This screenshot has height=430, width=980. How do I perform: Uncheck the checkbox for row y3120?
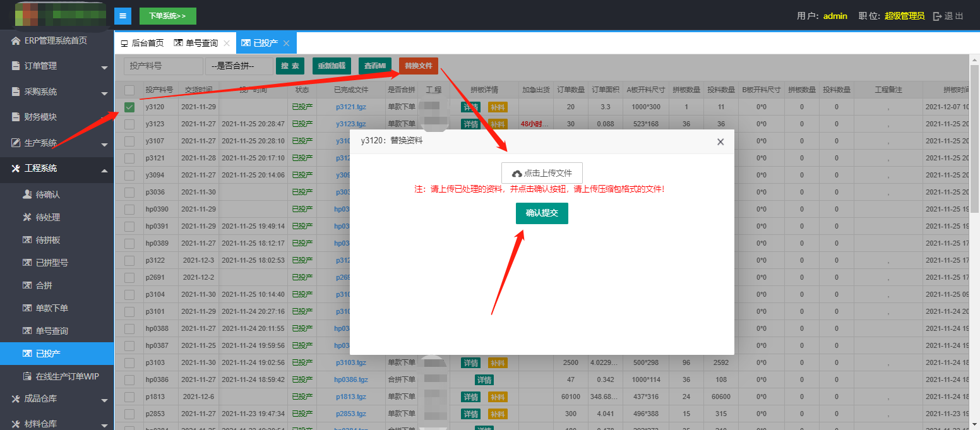[129, 107]
